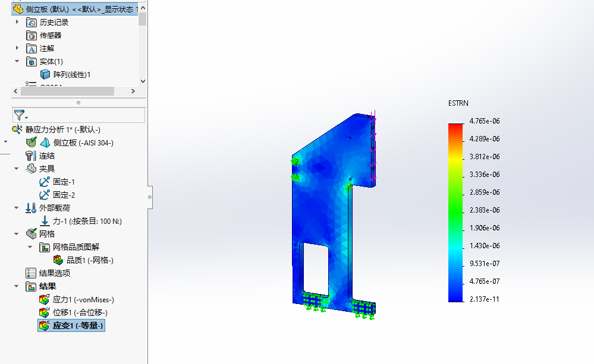Select 力-1 (:按条目: 100 N:) text
The image size is (594, 364).
[x=87, y=221]
